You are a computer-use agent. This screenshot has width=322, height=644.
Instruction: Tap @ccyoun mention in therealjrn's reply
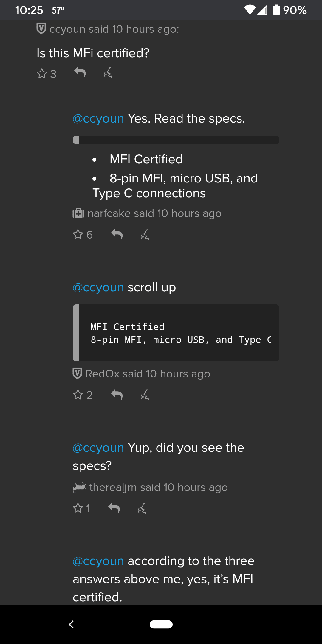pos(98,448)
